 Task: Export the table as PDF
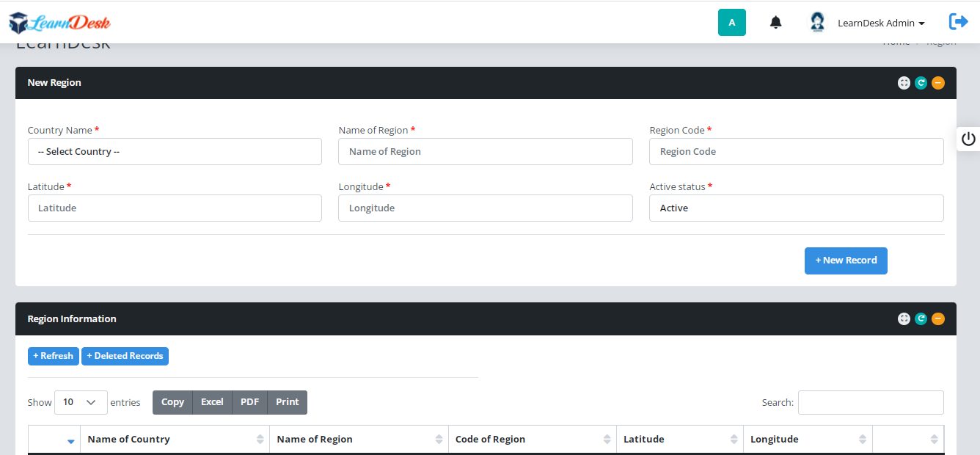point(250,402)
